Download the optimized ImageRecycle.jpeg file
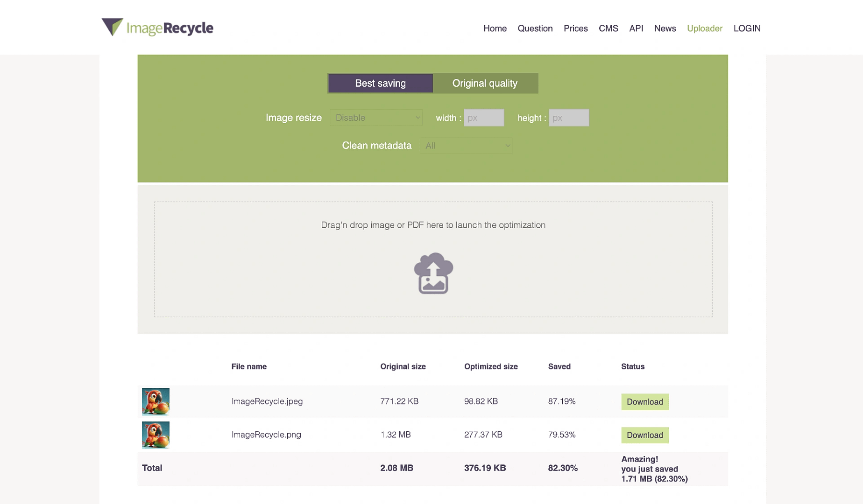The image size is (863, 504). pos(644,401)
